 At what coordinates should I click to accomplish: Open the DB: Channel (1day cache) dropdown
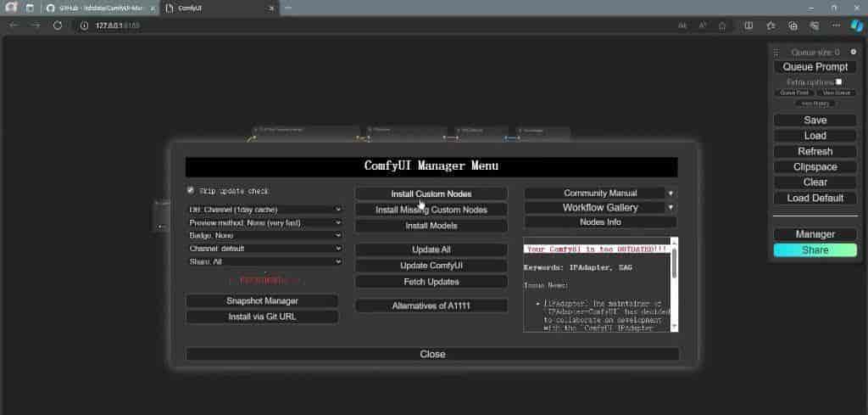click(264, 210)
